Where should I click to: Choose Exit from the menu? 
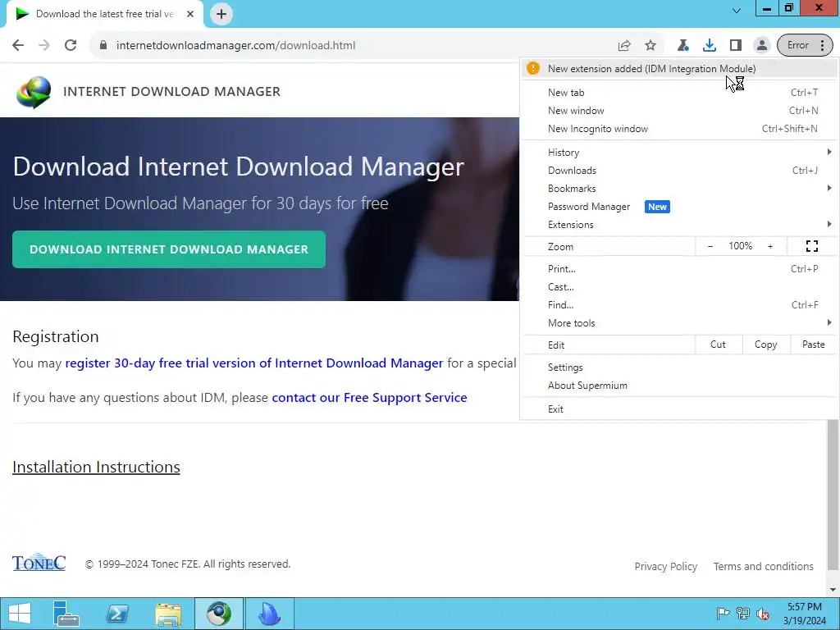click(x=679, y=409)
